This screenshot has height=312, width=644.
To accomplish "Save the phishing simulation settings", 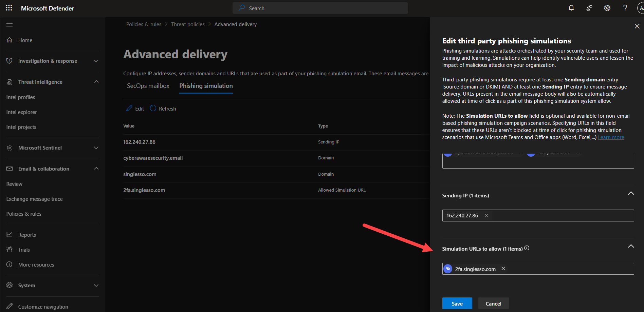I will tap(457, 304).
